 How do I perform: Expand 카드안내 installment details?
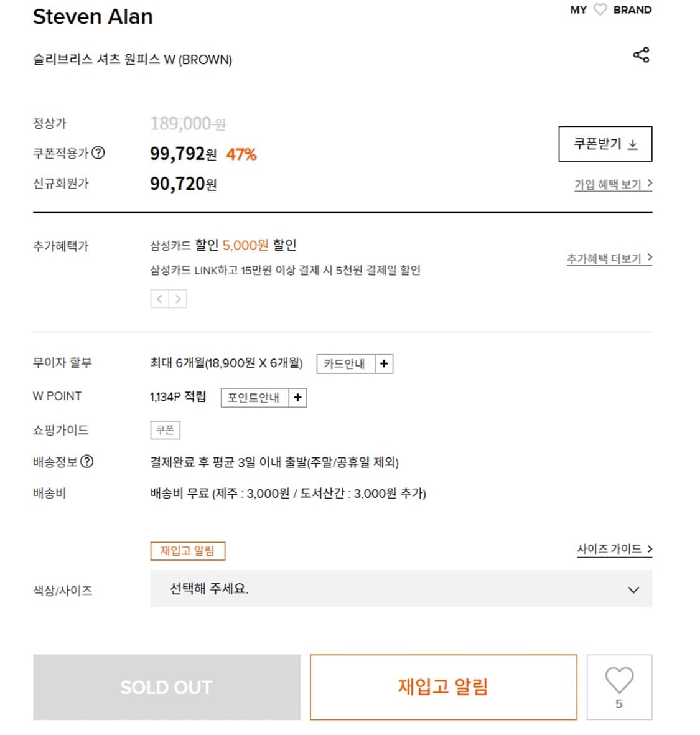coord(345,364)
